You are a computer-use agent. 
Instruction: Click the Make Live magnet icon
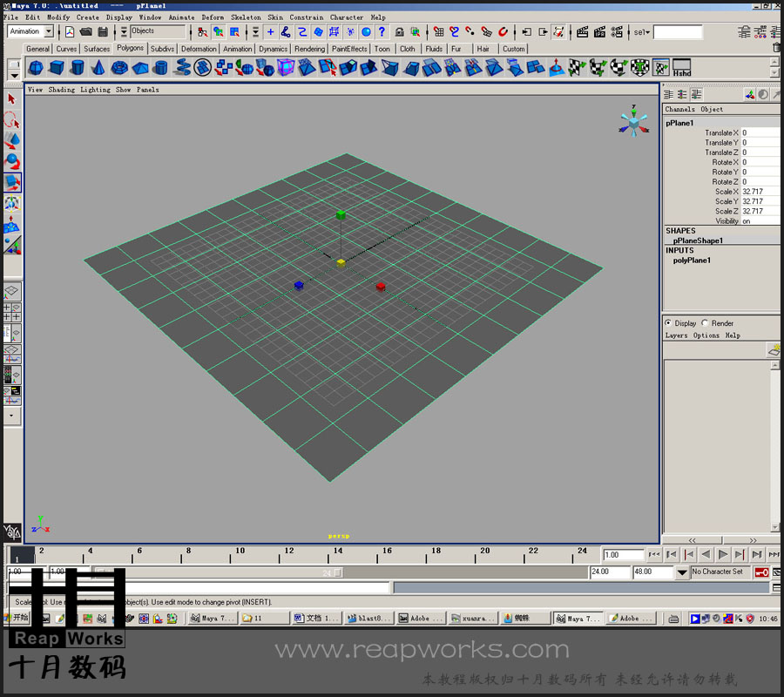(x=503, y=32)
